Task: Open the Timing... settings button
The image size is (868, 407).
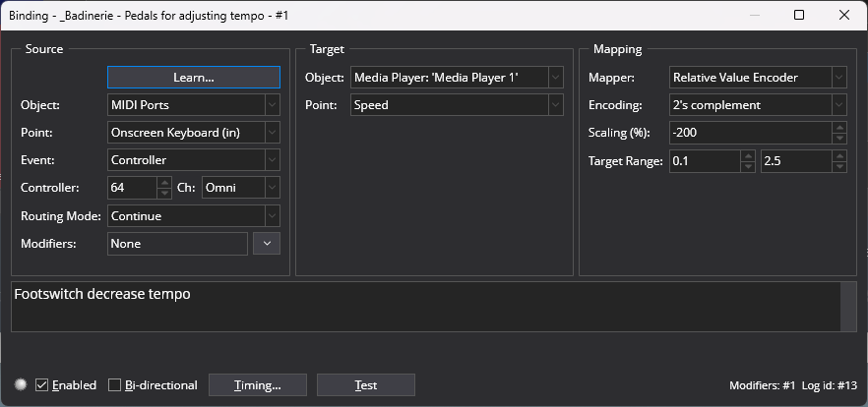Action: click(258, 384)
